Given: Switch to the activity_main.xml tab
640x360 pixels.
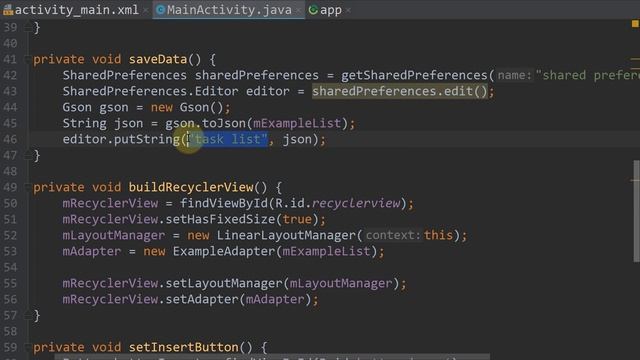Looking at the screenshot, I should click(x=76, y=10).
